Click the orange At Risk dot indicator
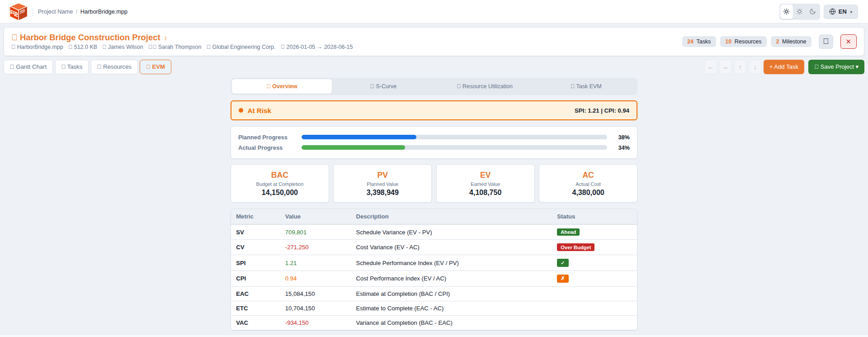The image size is (868, 337). click(241, 110)
